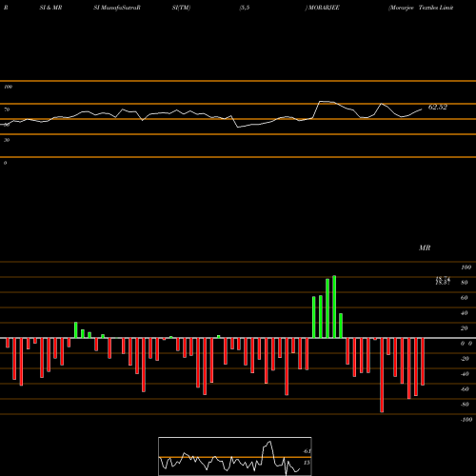476x476 pixels.
Task: Click the 30 level label on RSI axis
Action: tap(7, 140)
